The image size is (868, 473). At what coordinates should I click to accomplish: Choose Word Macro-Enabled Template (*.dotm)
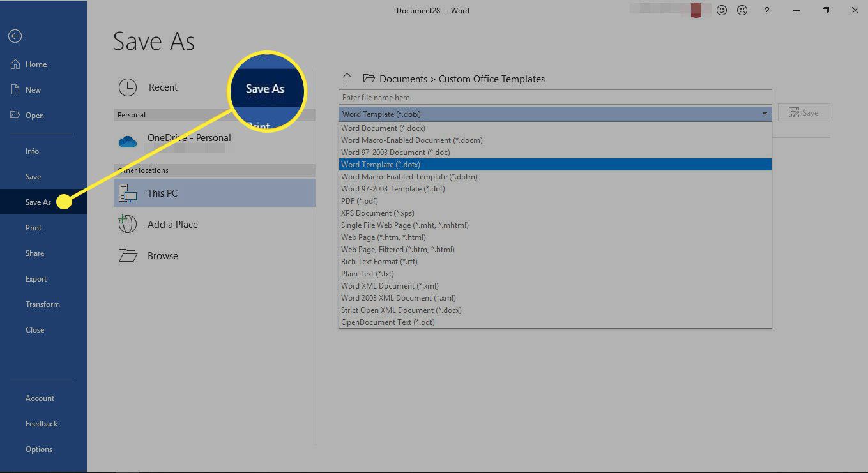[x=555, y=177]
